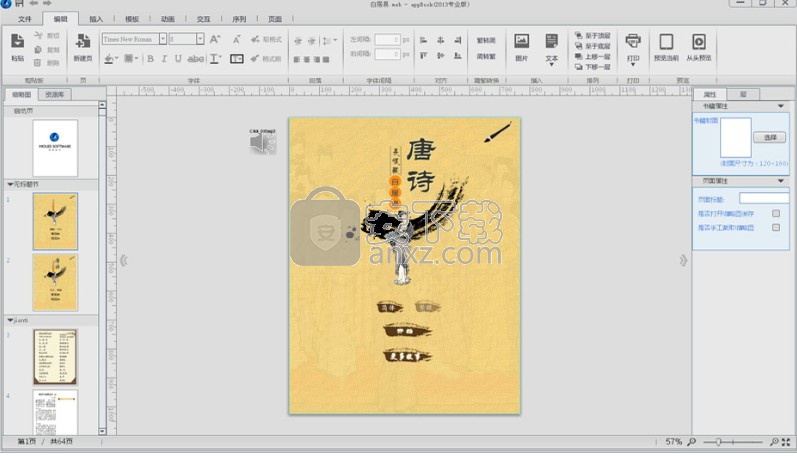Image resolution: width=797 pixels, height=456 pixels.
Task: Toggle Italic formatting
Action: point(164,59)
